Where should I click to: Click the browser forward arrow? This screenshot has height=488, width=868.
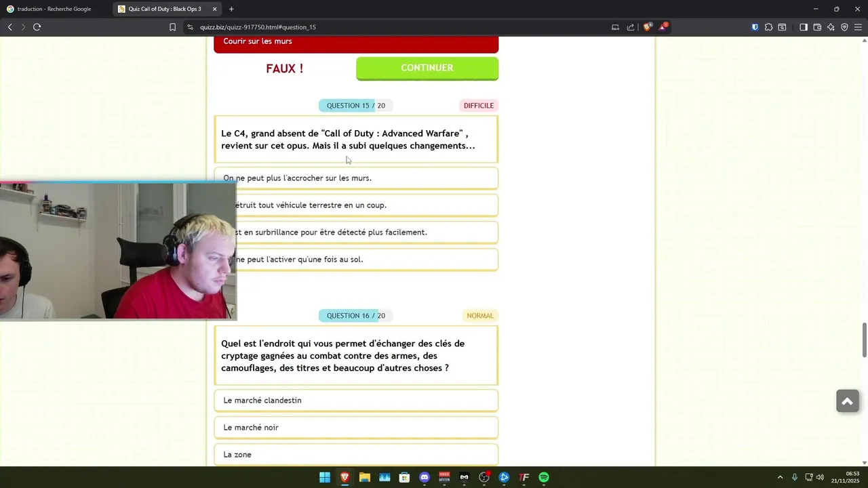pos(23,27)
